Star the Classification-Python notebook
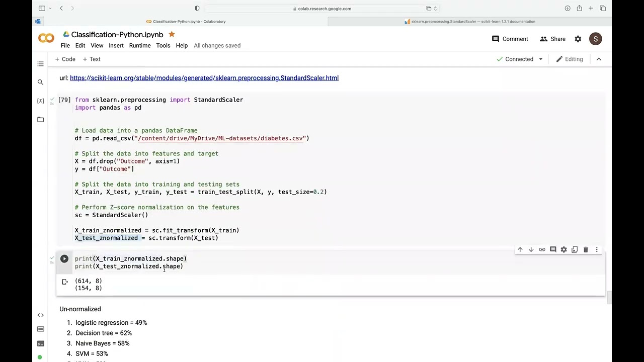This screenshot has height=362, width=644. click(x=172, y=34)
